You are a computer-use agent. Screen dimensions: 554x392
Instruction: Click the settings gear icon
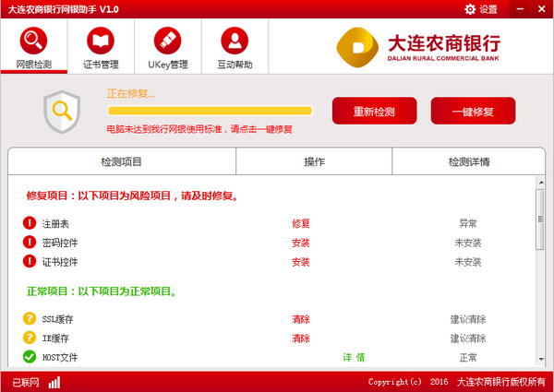(x=470, y=9)
